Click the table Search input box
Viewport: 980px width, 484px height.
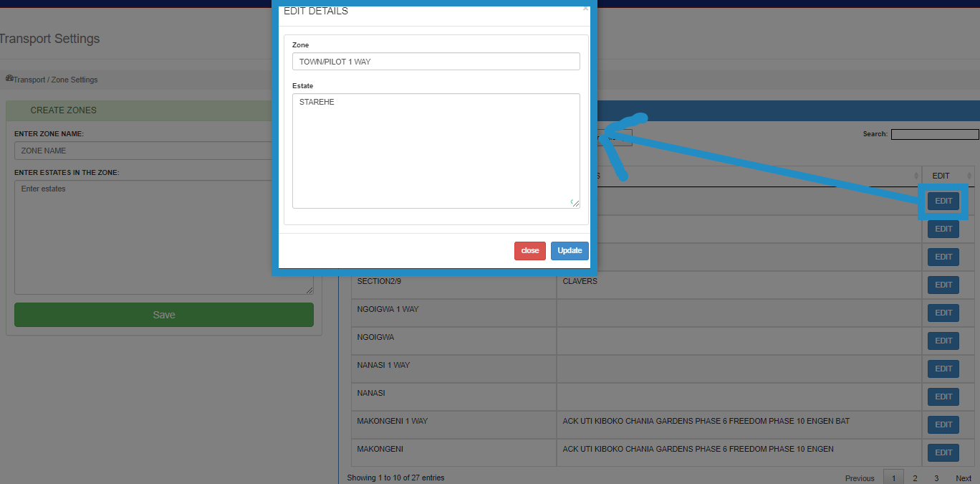click(x=934, y=134)
